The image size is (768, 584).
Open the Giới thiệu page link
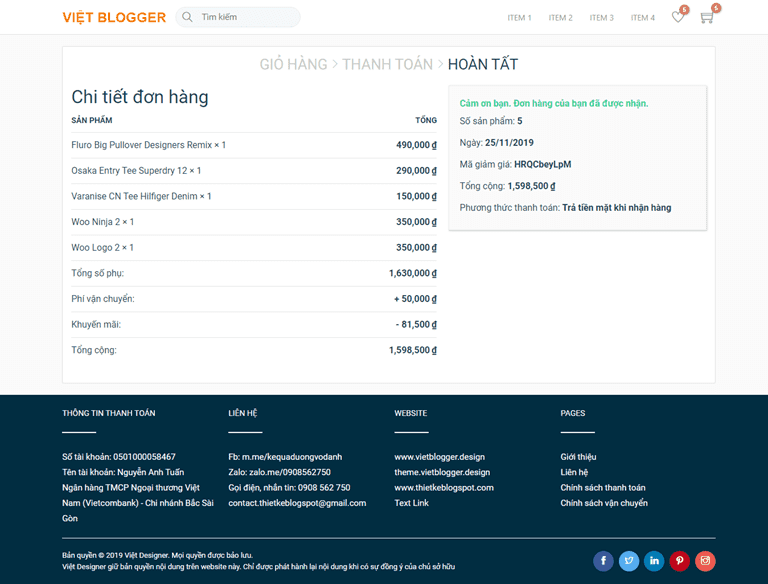[578, 457]
